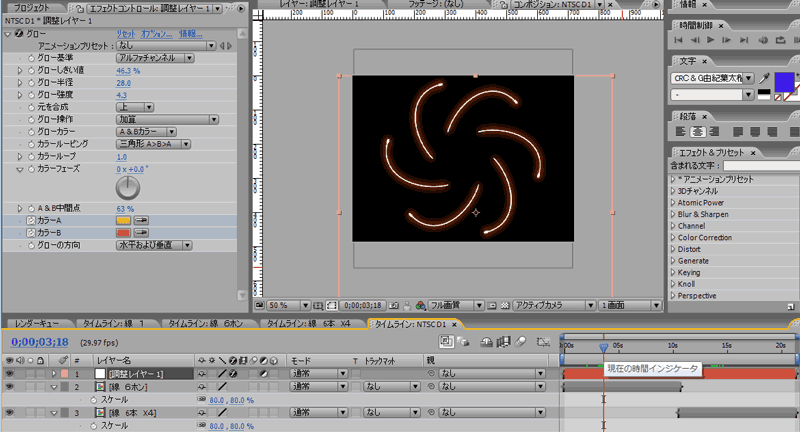Open the 50 % magnification dropdown
Image resolution: width=800 pixels, height=432 pixels.
pyautogui.click(x=289, y=305)
